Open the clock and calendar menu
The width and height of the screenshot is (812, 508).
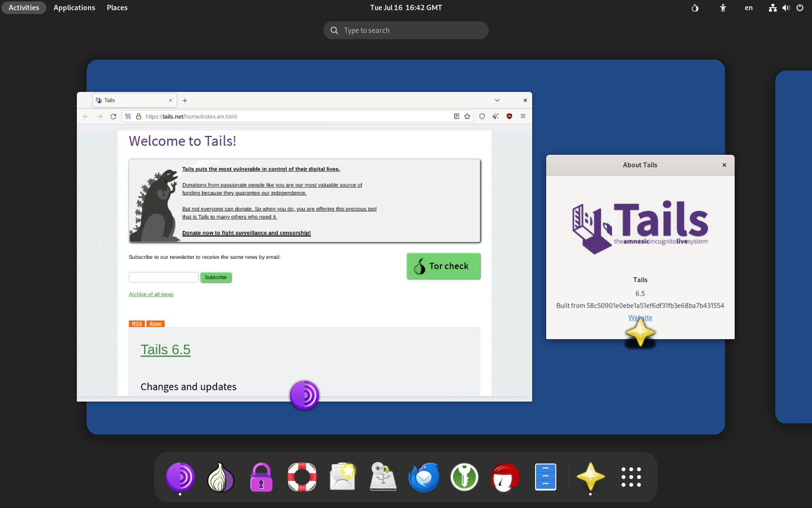[x=406, y=8]
